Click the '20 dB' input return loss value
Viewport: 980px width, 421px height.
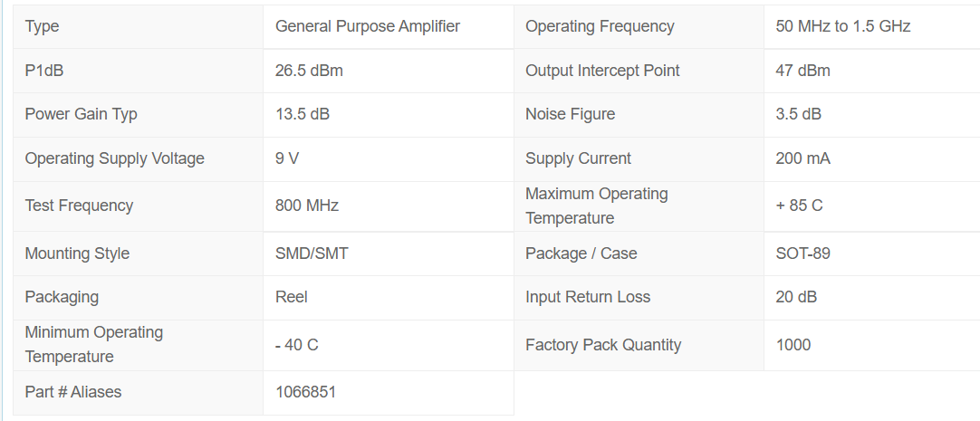pos(794,297)
